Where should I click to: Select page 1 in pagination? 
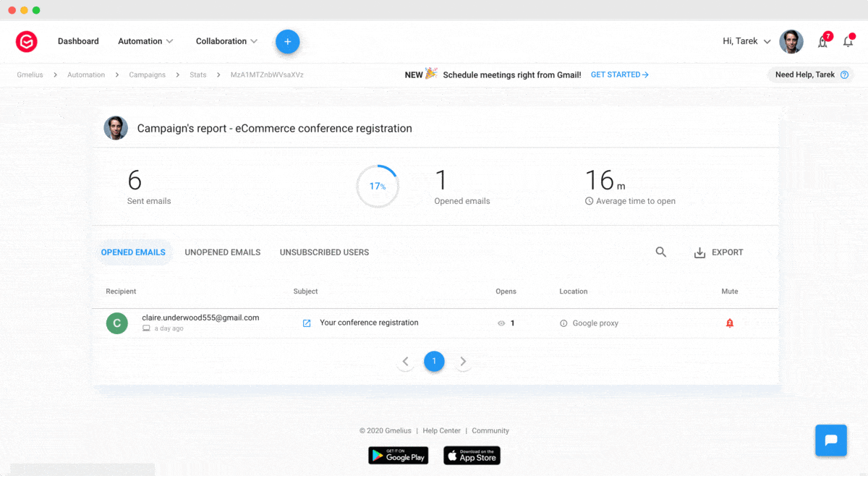[x=434, y=361]
